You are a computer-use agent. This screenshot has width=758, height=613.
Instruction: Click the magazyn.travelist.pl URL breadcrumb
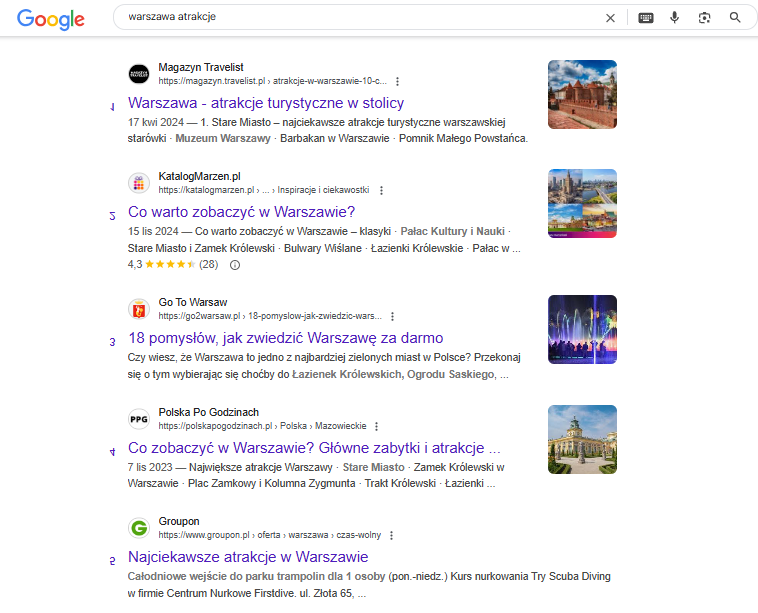tap(273, 81)
